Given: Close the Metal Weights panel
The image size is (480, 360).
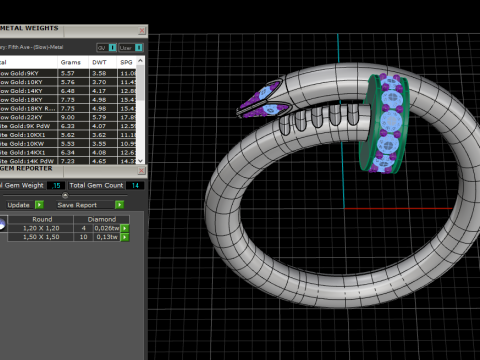Looking at the screenshot, I should pyautogui.click(x=142, y=31).
